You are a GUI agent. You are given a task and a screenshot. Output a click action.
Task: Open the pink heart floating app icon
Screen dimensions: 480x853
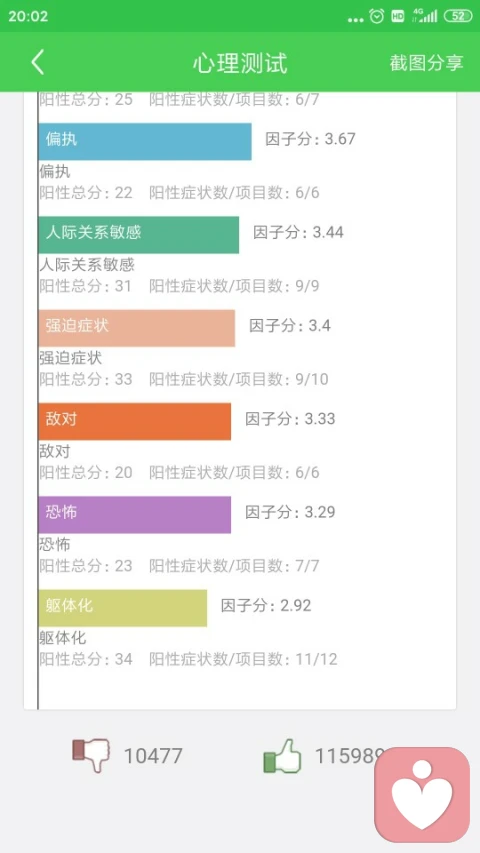(422, 795)
